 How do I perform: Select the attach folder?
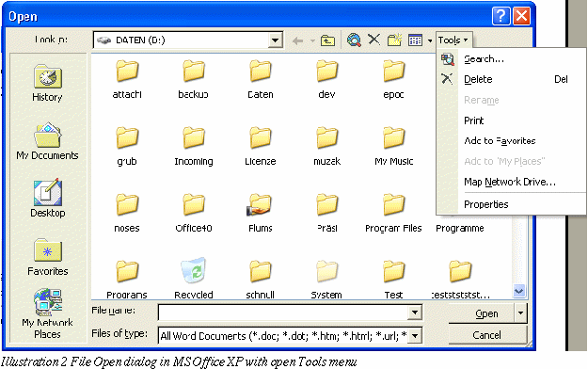tap(127, 79)
